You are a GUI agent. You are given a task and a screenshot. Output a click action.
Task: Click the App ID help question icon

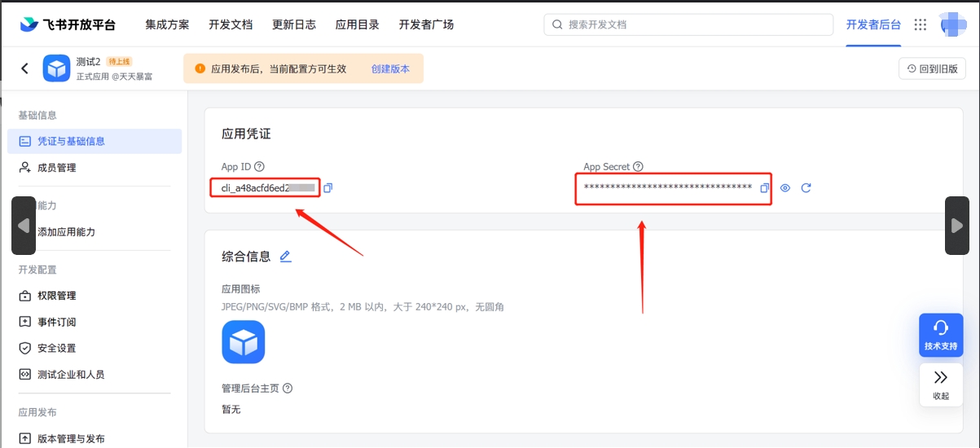point(259,167)
